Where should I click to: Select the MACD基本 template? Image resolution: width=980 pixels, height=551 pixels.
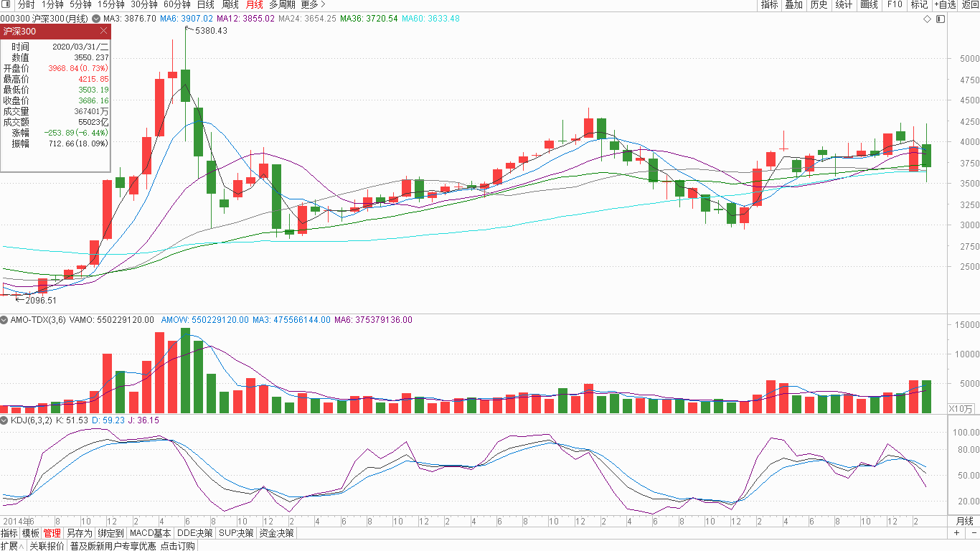[x=151, y=533]
